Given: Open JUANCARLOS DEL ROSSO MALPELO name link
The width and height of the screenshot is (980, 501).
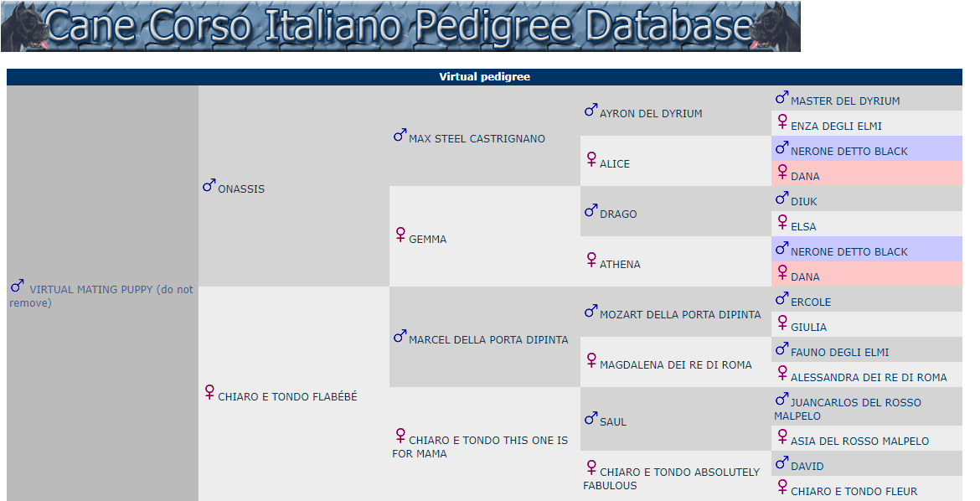Looking at the screenshot, I should pos(848,410).
